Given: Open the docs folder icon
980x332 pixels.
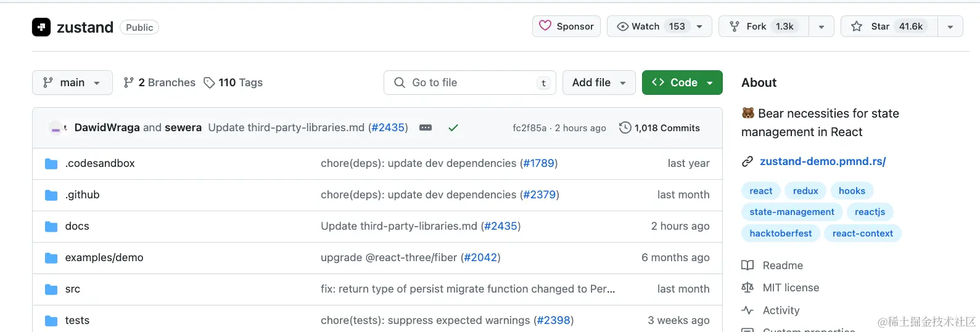Looking at the screenshot, I should [x=51, y=226].
